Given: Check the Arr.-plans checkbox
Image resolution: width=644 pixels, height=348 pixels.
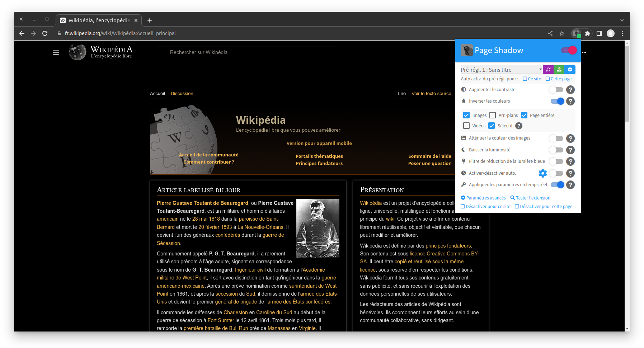Looking at the screenshot, I should [x=493, y=115].
